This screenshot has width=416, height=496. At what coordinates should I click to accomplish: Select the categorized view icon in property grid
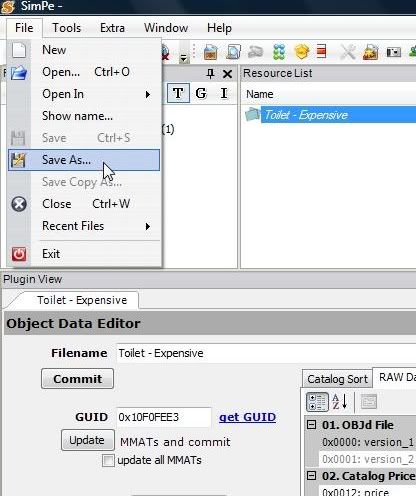pos(317,402)
